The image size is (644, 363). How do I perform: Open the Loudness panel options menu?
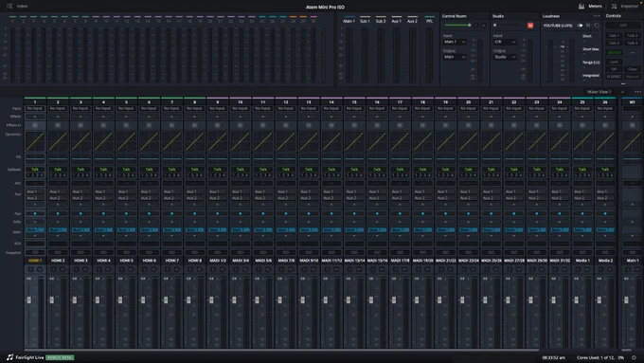[x=597, y=16]
